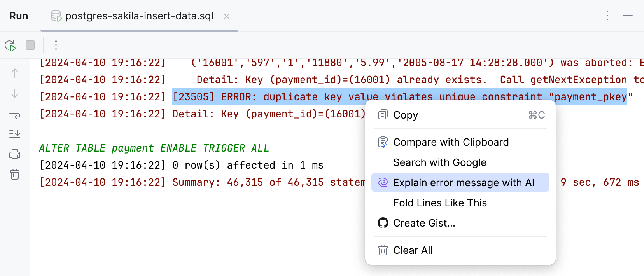
Task: Copy the selected error message
Action: point(406,115)
